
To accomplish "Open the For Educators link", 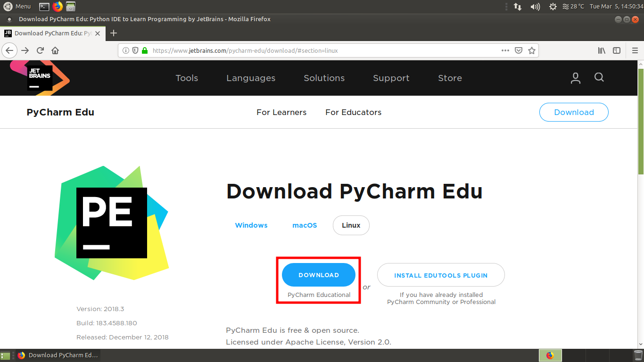I will (x=354, y=112).
